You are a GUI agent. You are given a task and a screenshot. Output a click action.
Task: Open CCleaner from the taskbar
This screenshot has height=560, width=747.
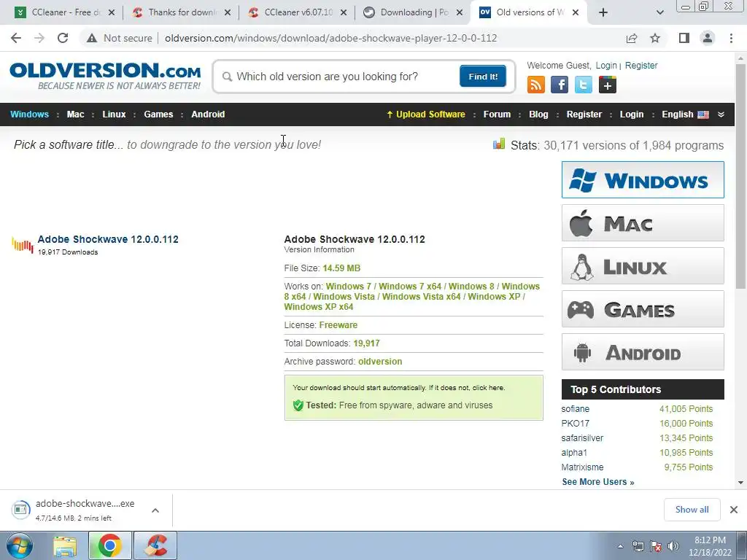tap(156, 545)
